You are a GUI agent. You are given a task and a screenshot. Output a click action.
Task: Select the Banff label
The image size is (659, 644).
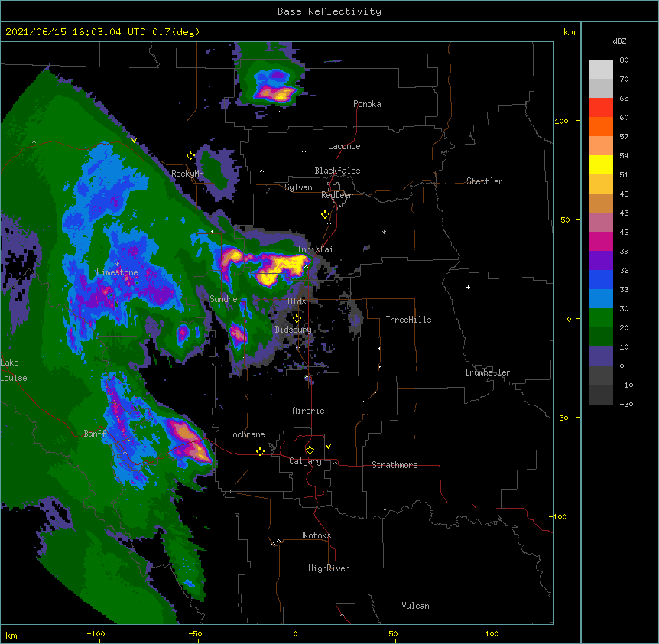pos(95,434)
